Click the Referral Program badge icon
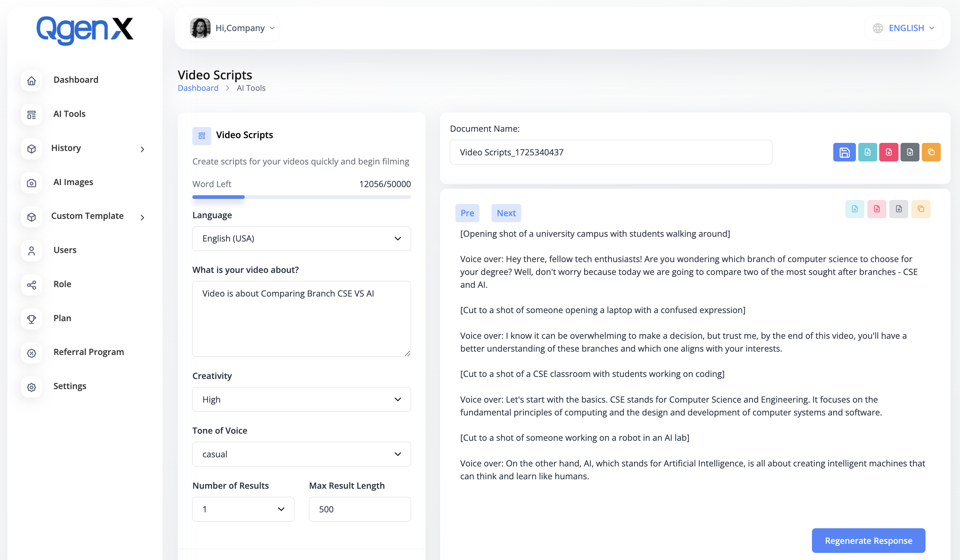Viewport: 960px width, 560px height. (32, 353)
